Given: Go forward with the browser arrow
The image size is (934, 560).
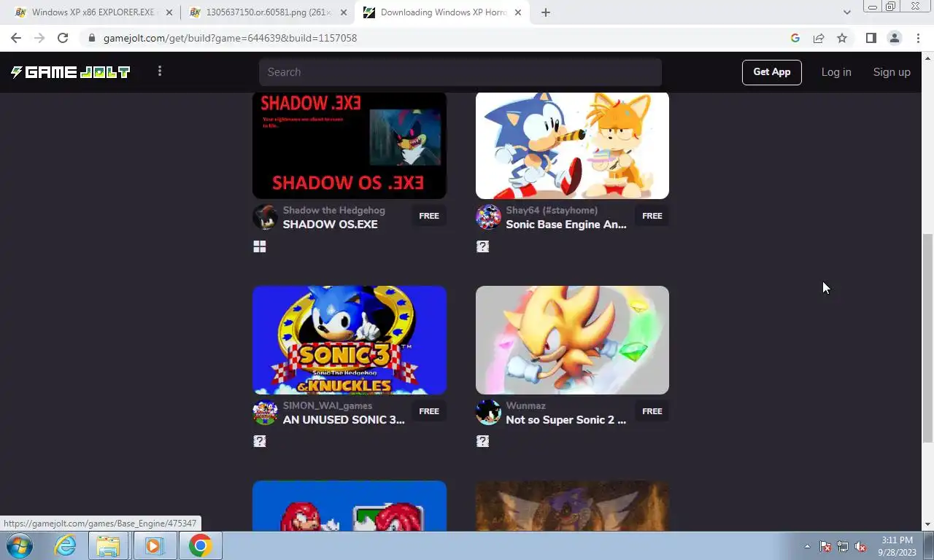Looking at the screenshot, I should pos(39,38).
